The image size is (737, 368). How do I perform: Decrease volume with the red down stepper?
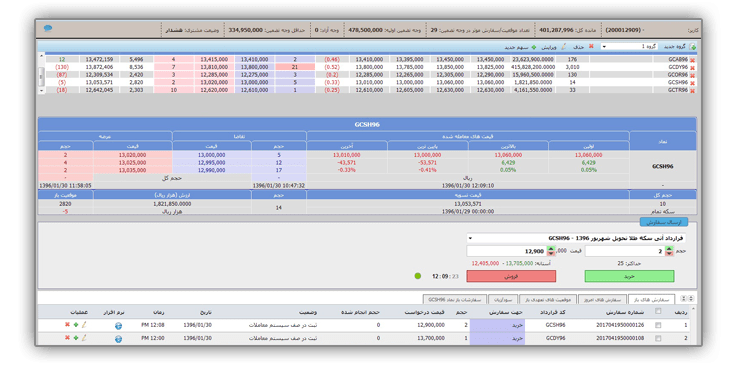[670, 254]
